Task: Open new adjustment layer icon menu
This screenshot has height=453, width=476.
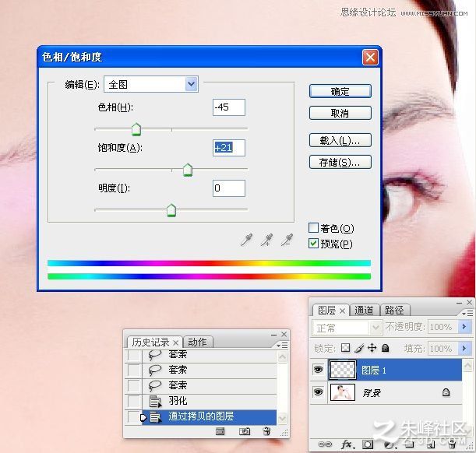Action: (x=389, y=444)
